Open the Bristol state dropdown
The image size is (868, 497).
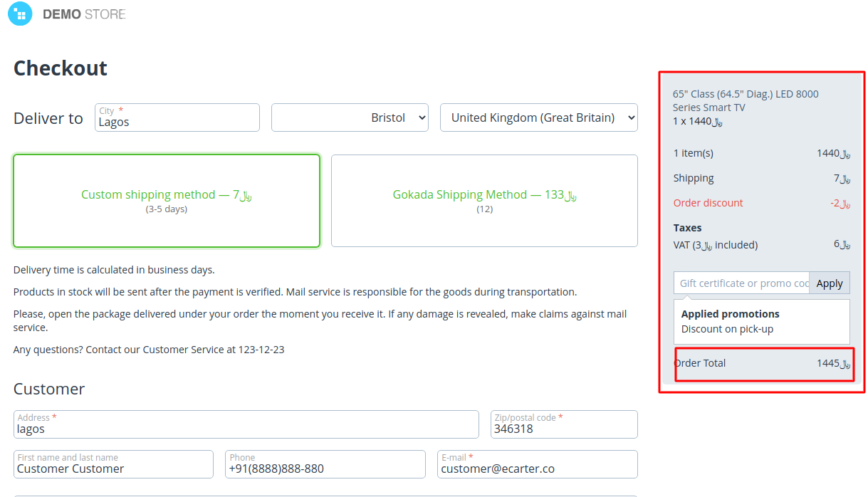click(x=350, y=117)
